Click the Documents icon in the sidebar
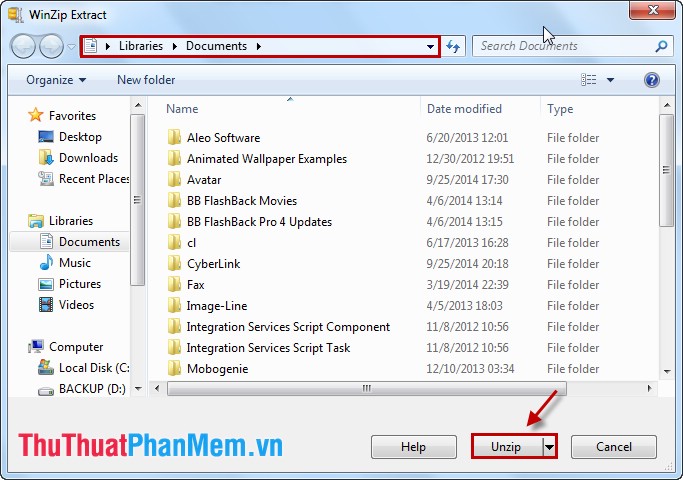The image size is (683, 480). [x=47, y=241]
